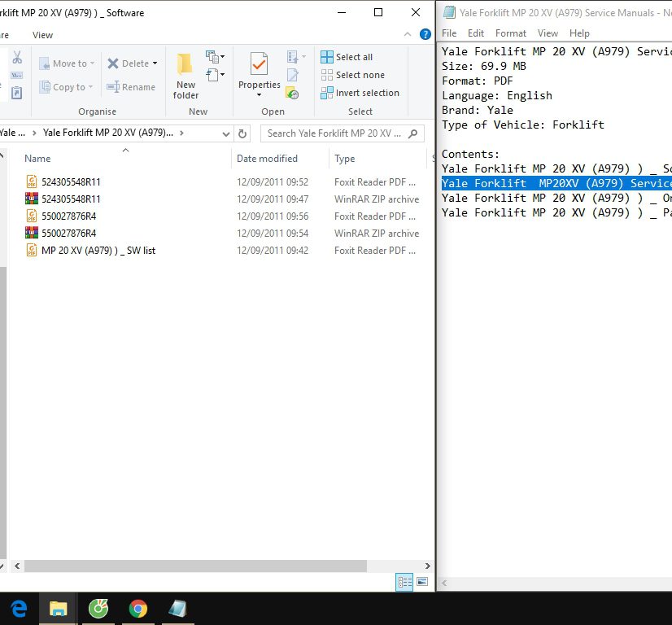Click the Paste shortcut icon
Viewport: 672px width, 625px height.
pyautogui.click(x=17, y=93)
